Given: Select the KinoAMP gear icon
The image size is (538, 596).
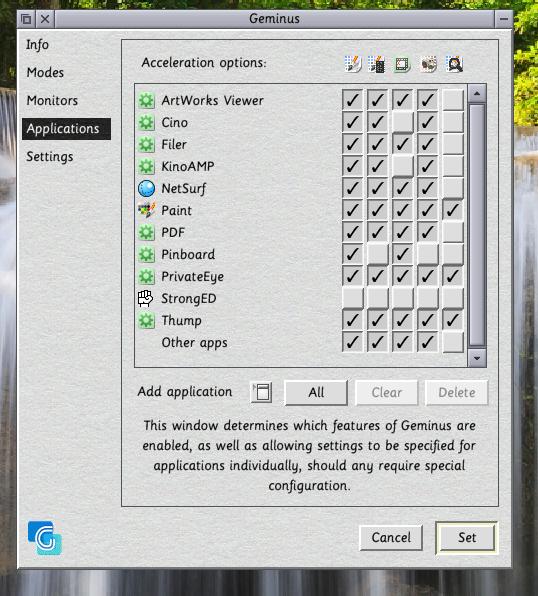Looking at the screenshot, I should [x=146, y=166].
